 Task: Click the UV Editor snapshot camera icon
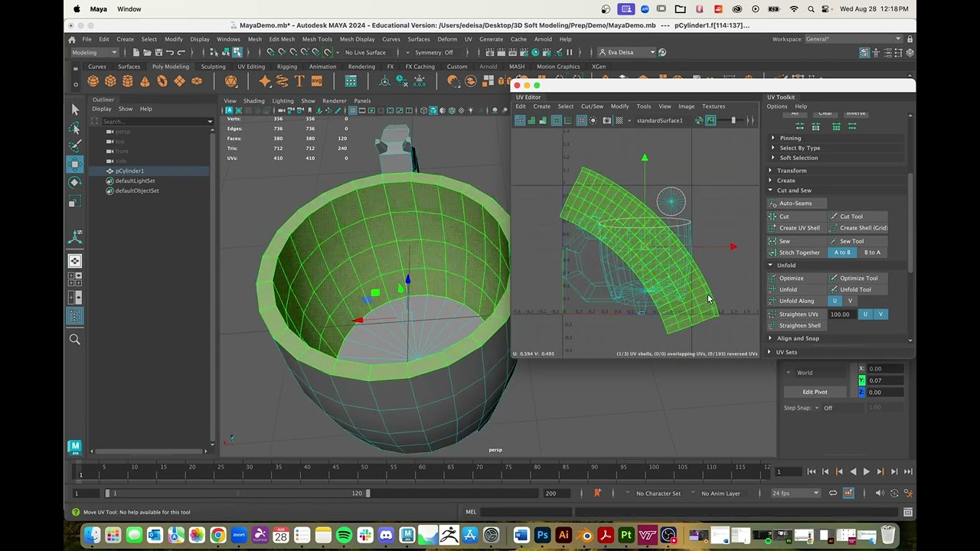[x=607, y=120]
